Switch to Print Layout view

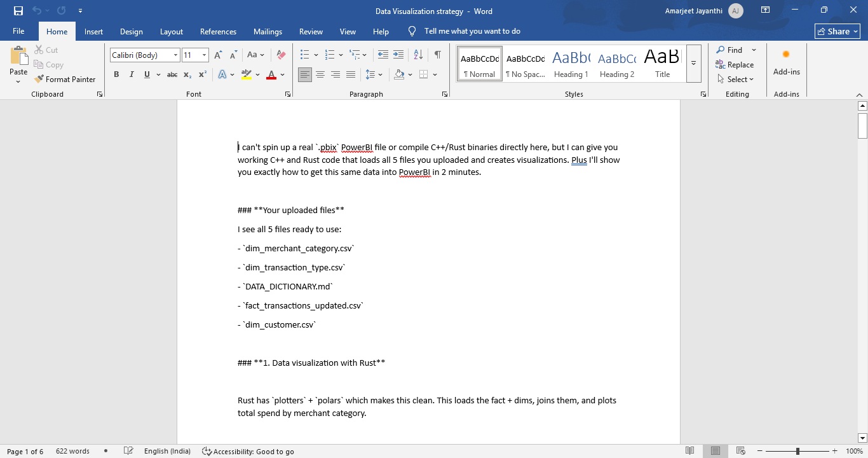pos(715,451)
